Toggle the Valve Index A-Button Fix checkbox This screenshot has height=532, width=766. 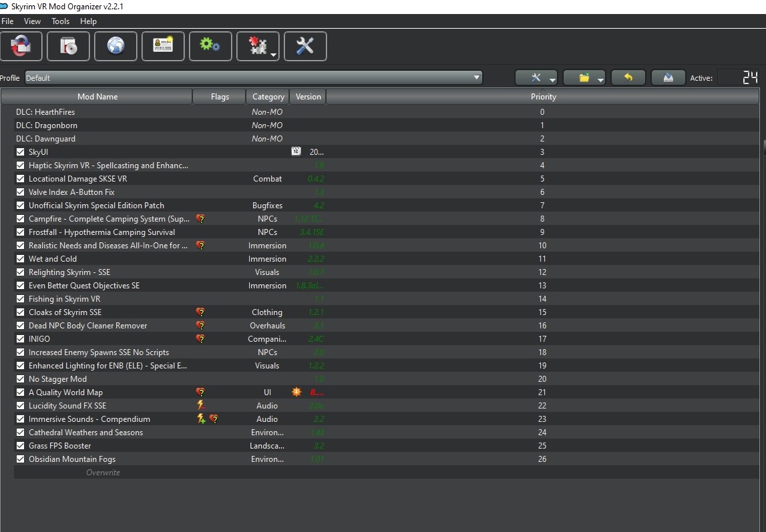tap(21, 192)
